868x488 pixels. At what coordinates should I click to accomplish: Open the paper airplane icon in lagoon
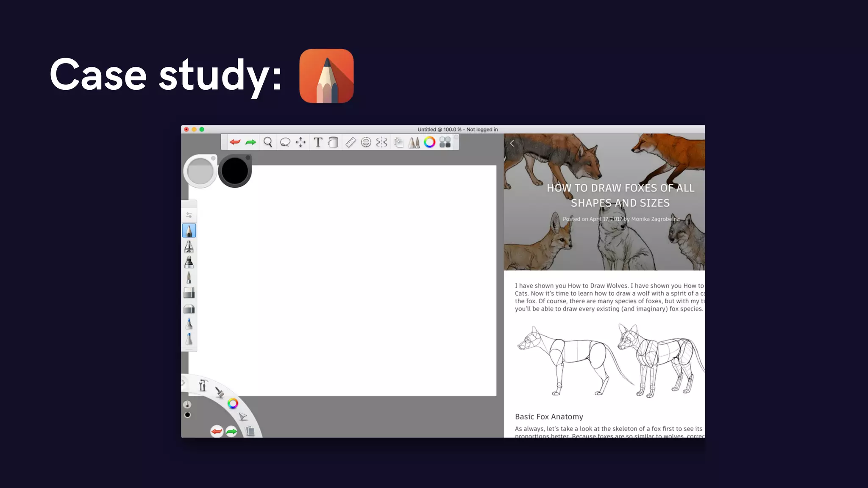click(242, 417)
